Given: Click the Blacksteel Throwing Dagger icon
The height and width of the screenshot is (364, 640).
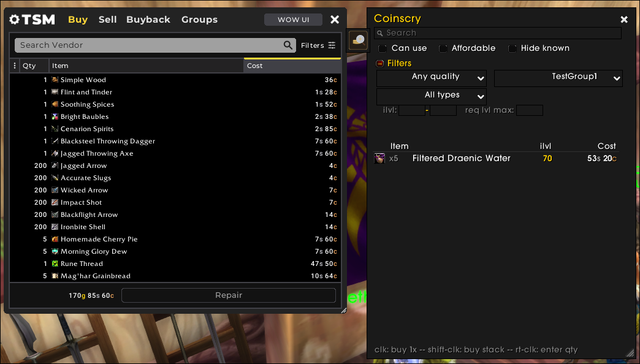Looking at the screenshot, I should pyautogui.click(x=55, y=141).
